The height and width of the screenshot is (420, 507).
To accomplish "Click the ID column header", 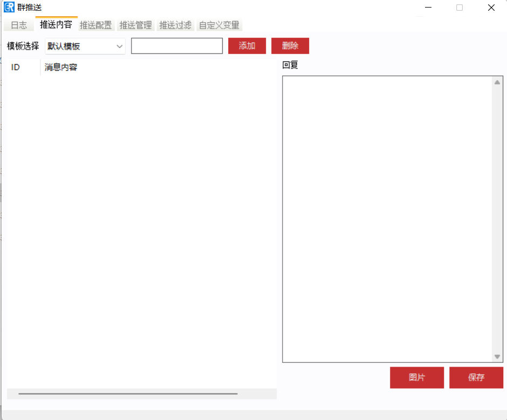I will (16, 67).
